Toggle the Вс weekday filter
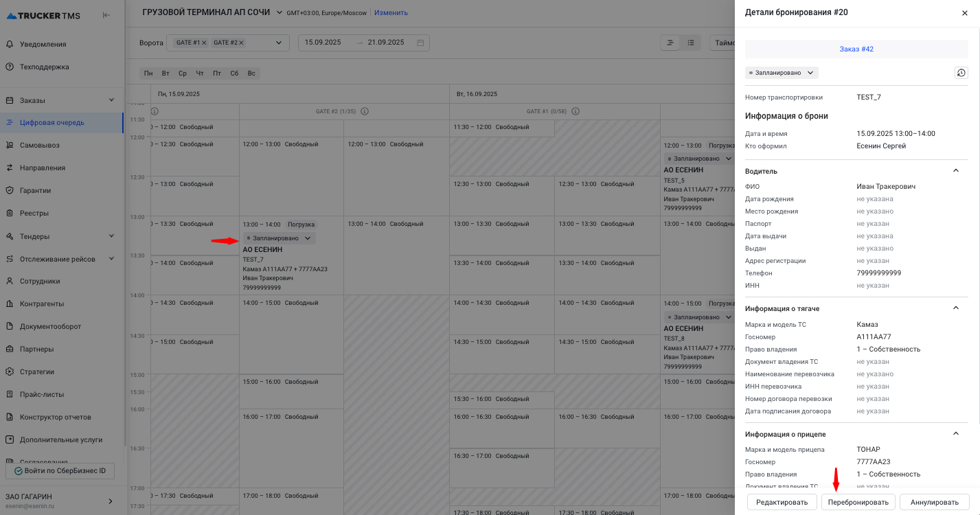The height and width of the screenshot is (515, 980). 251,73
